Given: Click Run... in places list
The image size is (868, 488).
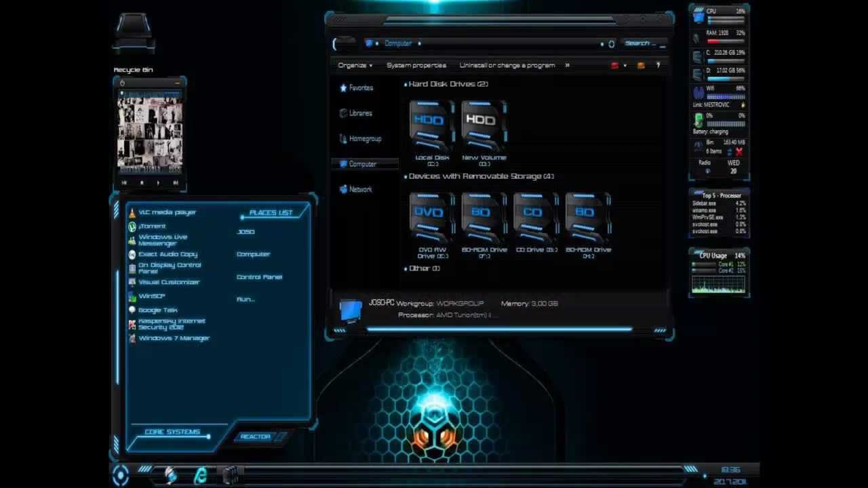Looking at the screenshot, I should pos(245,299).
